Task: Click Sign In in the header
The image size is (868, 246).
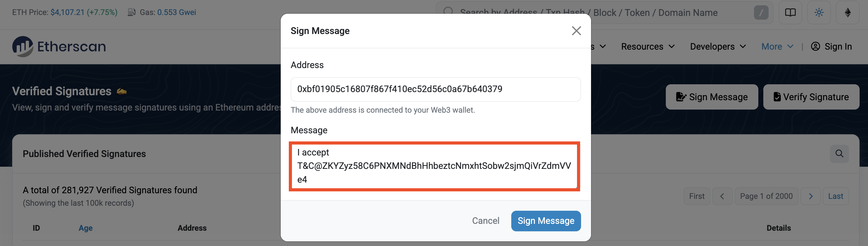Action: point(831,47)
